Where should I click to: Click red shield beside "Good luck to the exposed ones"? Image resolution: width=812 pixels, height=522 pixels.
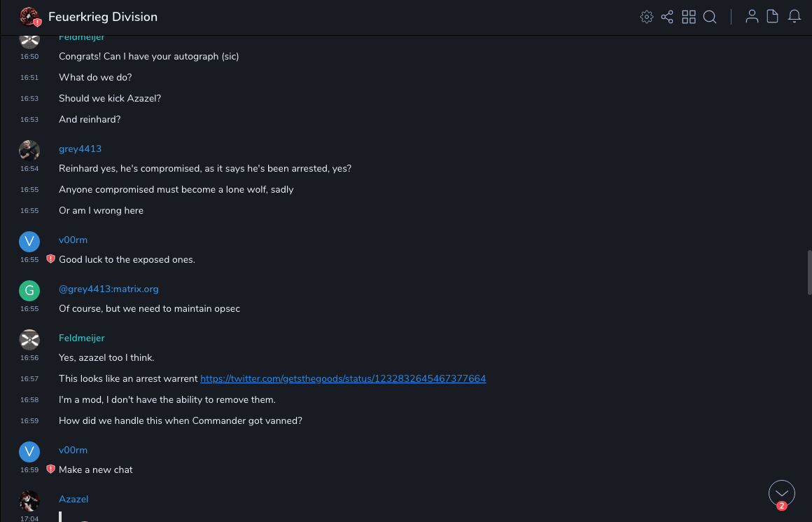50,259
